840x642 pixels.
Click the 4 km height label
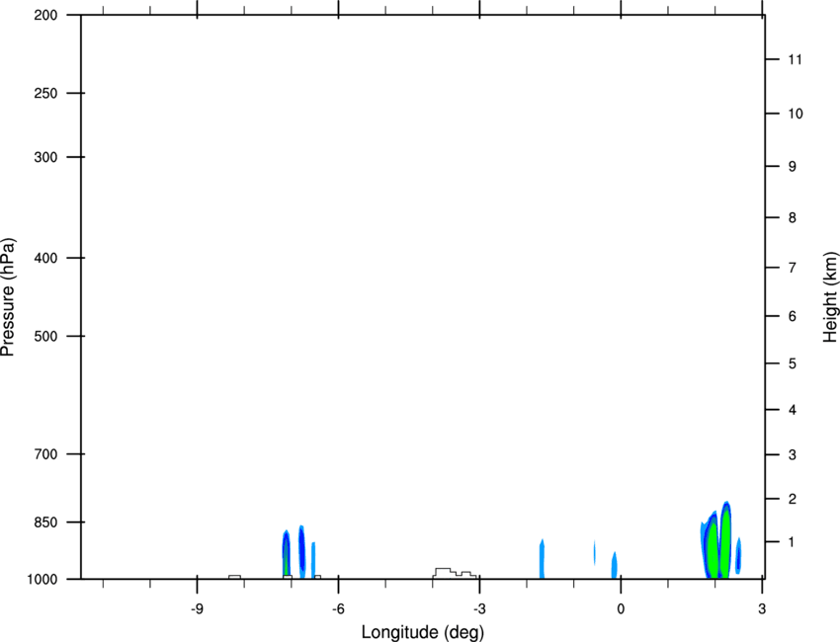[793, 410]
